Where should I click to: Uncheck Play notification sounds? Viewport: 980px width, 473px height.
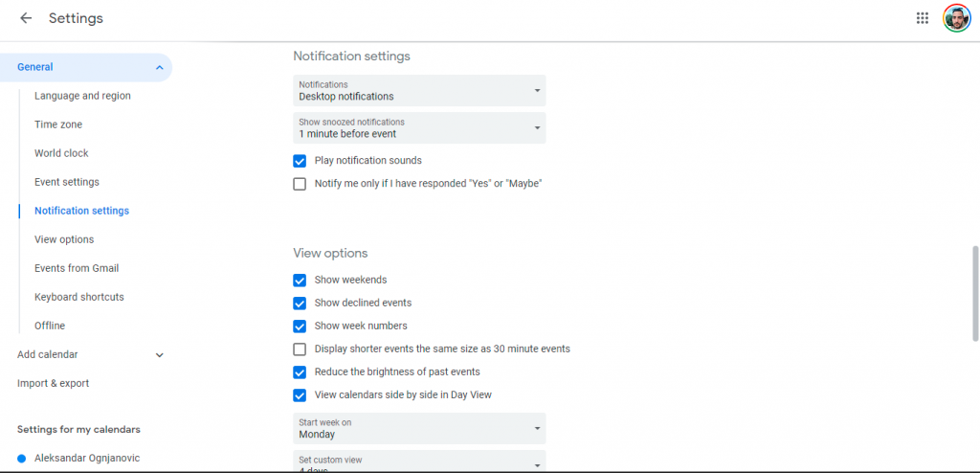point(300,161)
